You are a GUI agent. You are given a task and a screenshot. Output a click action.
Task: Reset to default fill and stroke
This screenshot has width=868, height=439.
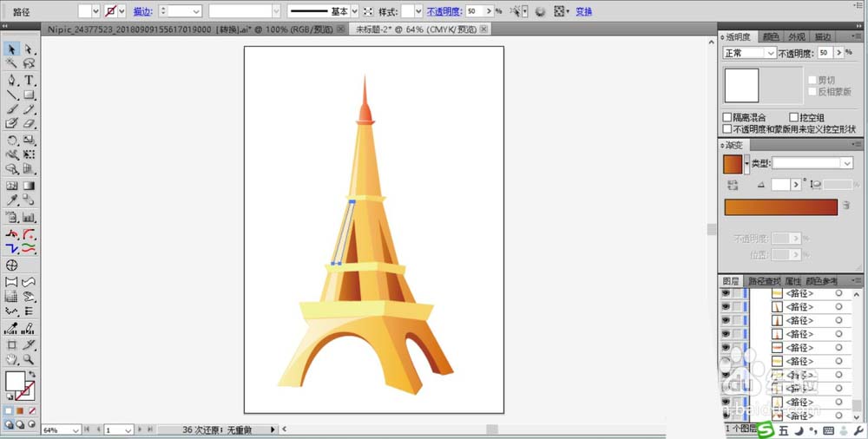[10, 397]
